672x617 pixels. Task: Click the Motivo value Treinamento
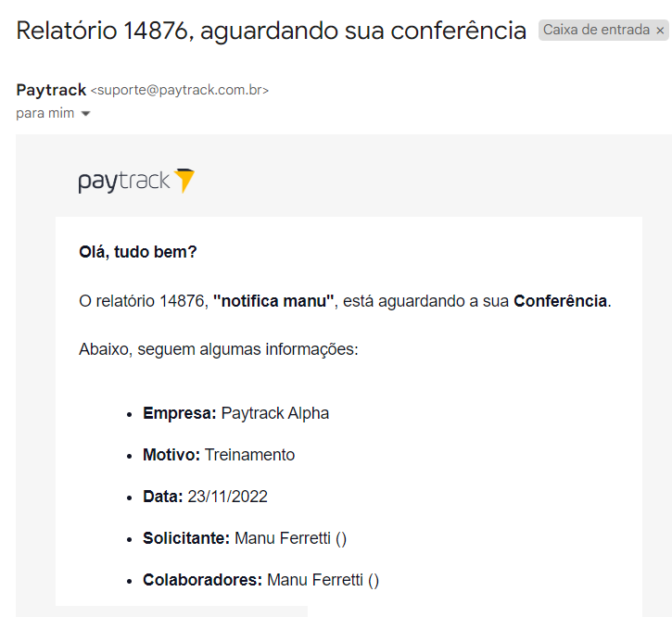(250, 455)
